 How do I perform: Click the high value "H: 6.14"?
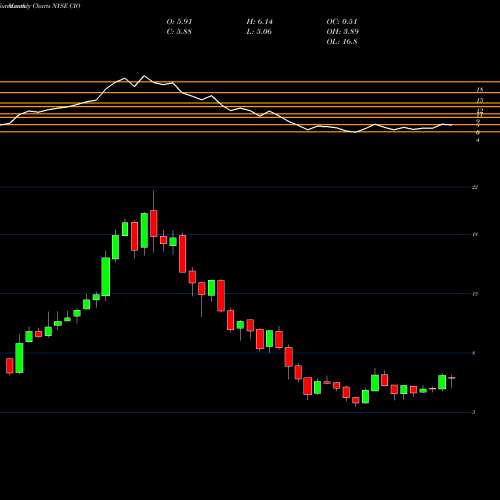(x=259, y=22)
